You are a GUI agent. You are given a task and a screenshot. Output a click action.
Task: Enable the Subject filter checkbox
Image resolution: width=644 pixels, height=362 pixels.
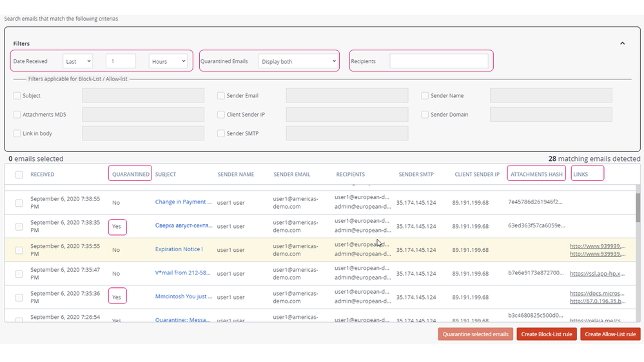[17, 95]
